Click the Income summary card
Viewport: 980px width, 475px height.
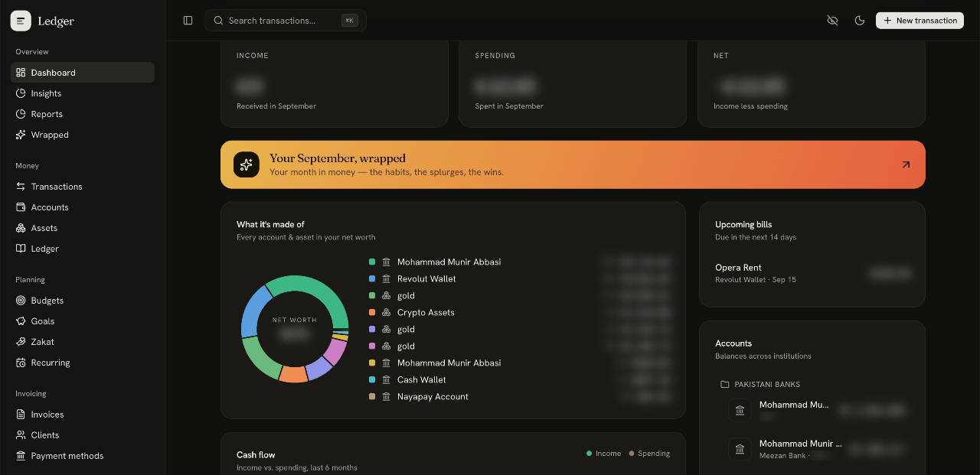334,84
